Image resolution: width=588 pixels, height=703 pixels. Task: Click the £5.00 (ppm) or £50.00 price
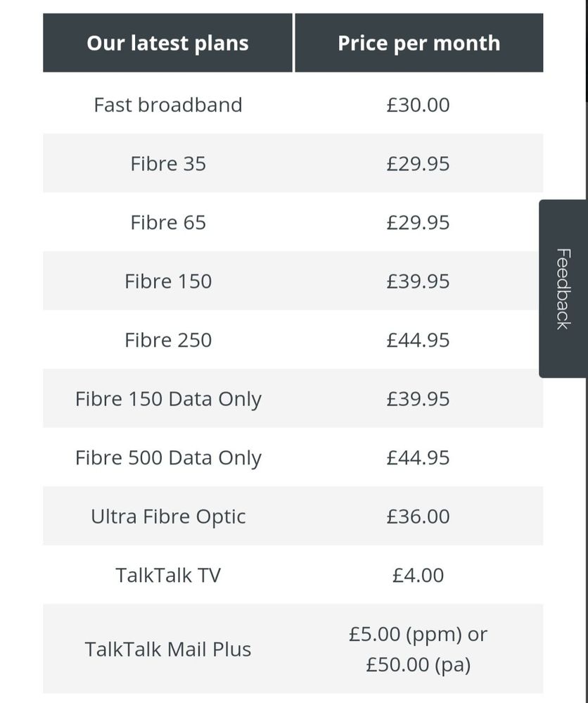coord(418,650)
